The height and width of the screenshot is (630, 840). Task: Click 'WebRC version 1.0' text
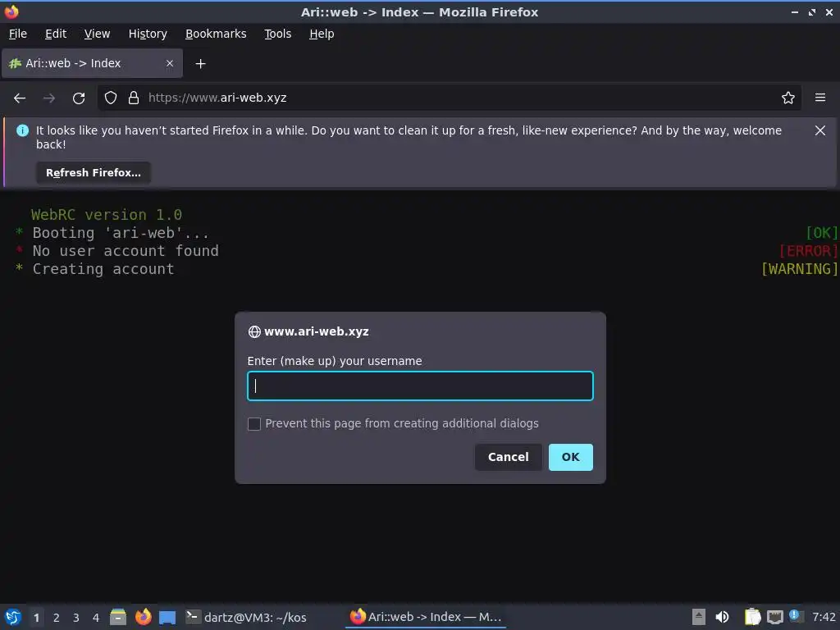pyautogui.click(x=107, y=215)
